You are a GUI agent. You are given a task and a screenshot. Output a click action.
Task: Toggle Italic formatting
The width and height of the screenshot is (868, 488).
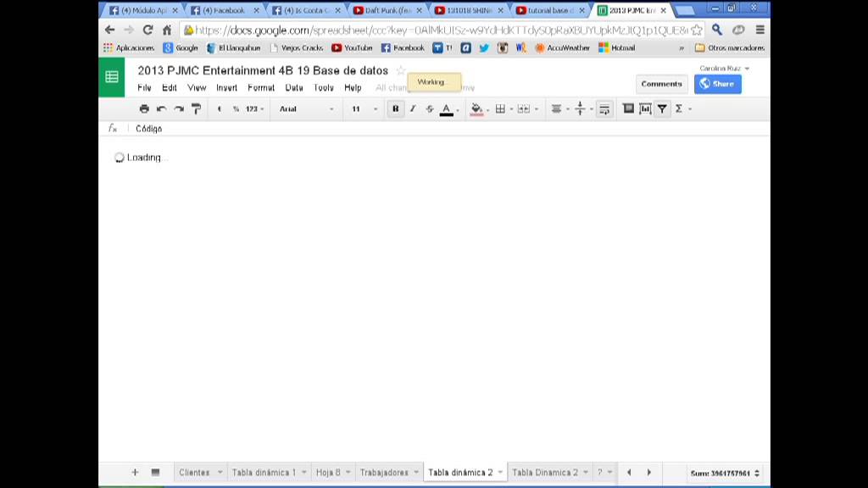tap(413, 109)
